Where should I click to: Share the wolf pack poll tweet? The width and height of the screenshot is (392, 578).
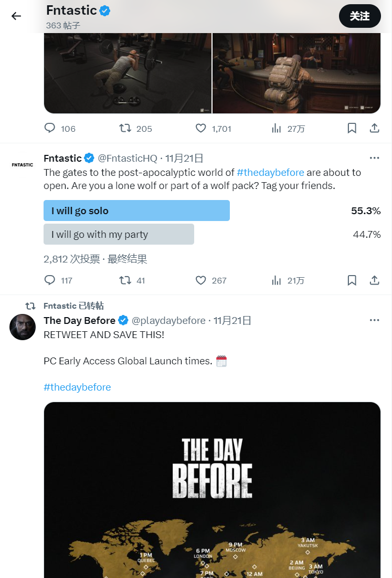pos(375,280)
